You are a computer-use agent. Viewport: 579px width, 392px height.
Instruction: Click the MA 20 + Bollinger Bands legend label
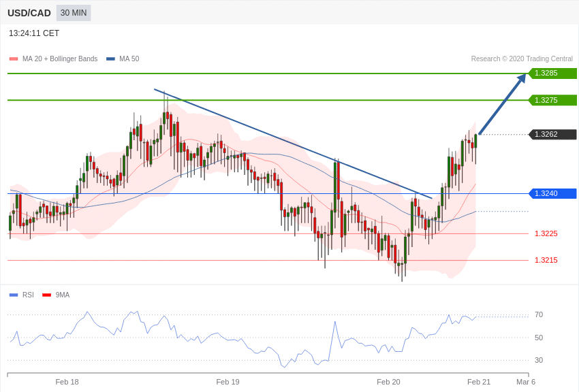click(x=60, y=59)
